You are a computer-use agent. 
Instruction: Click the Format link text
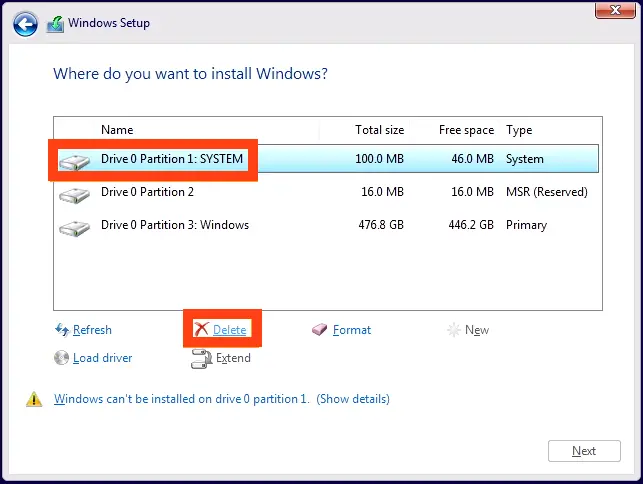click(352, 330)
